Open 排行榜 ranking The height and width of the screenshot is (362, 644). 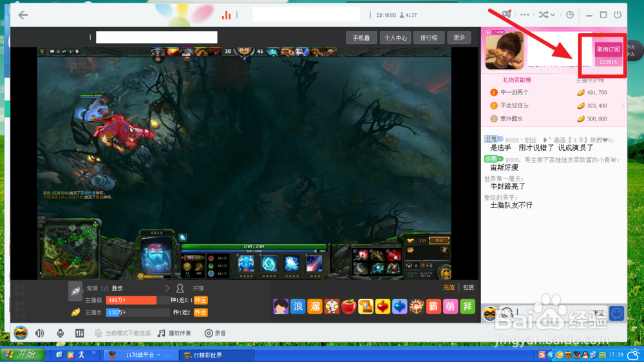[x=429, y=37]
